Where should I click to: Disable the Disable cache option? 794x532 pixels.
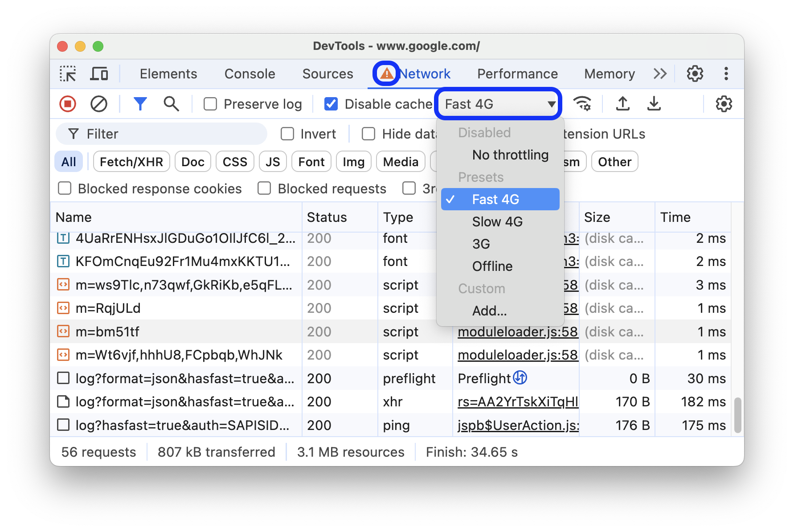pyautogui.click(x=330, y=104)
